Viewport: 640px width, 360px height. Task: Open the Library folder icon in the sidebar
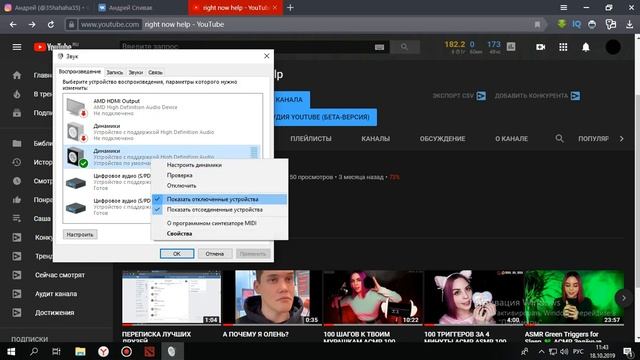pyautogui.click(x=17, y=143)
